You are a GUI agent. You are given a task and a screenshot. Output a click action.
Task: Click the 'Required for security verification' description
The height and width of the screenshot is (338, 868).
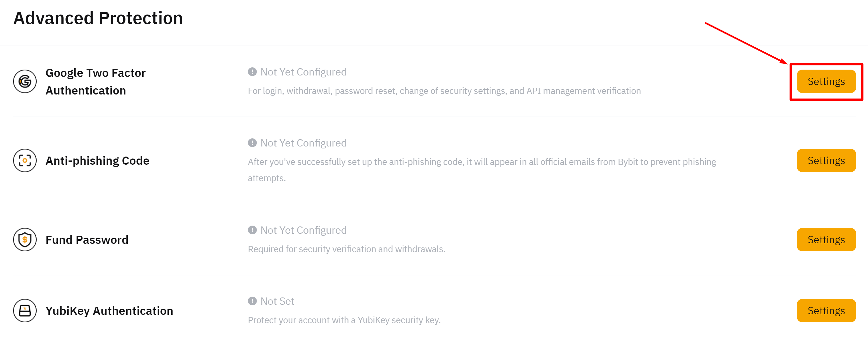click(347, 249)
